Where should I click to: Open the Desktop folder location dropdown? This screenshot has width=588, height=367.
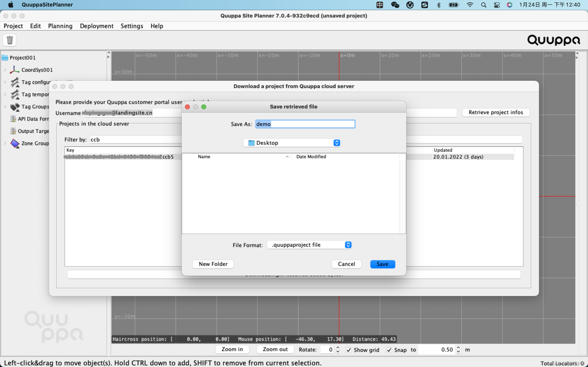pyautogui.click(x=292, y=143)
